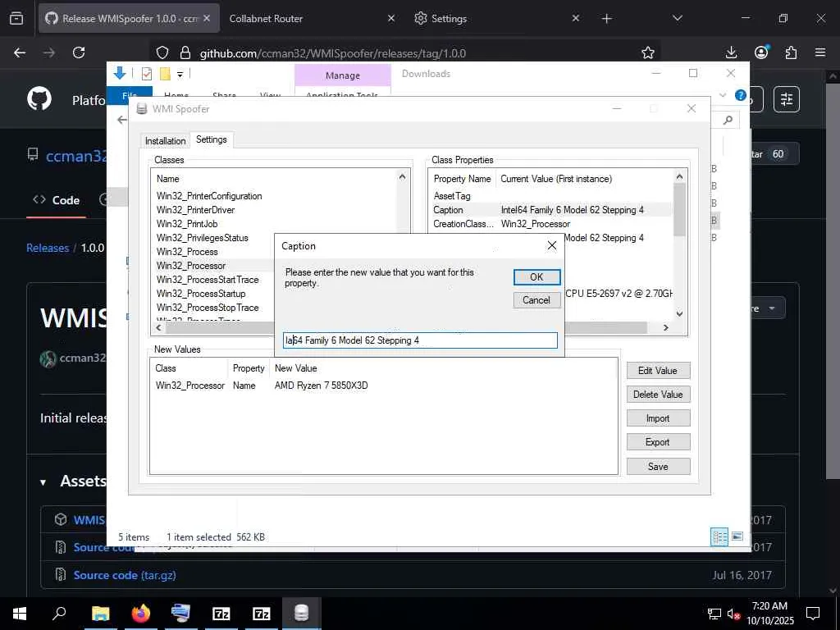Click Class Properties scrollbar up arrow
This screenshot has width=840, height=630.
click(679, 177)
